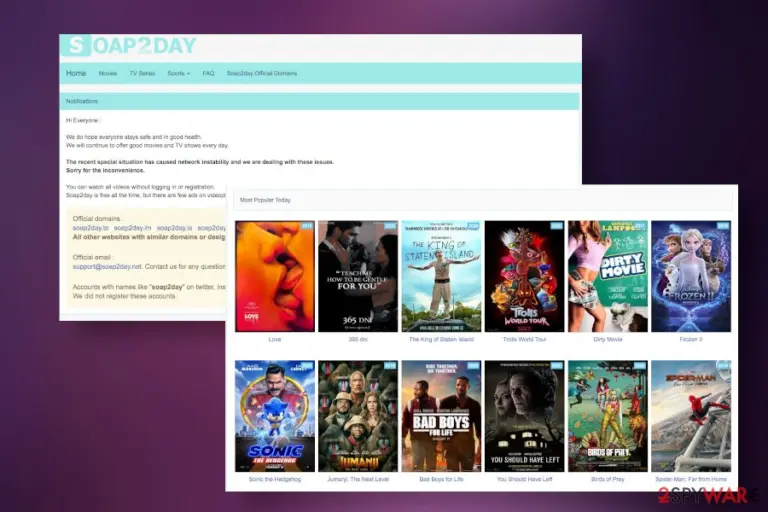Go to the Movies section

point(108,73)
